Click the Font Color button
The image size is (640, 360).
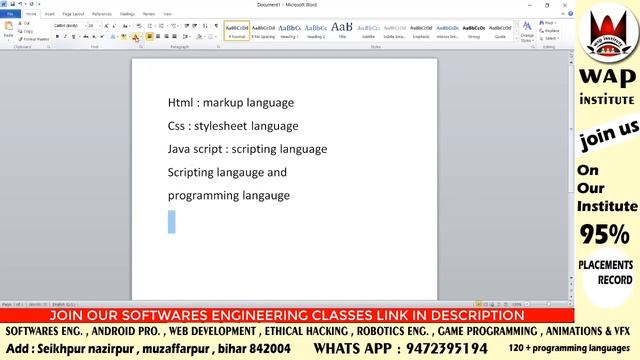(x=135, y=37)
